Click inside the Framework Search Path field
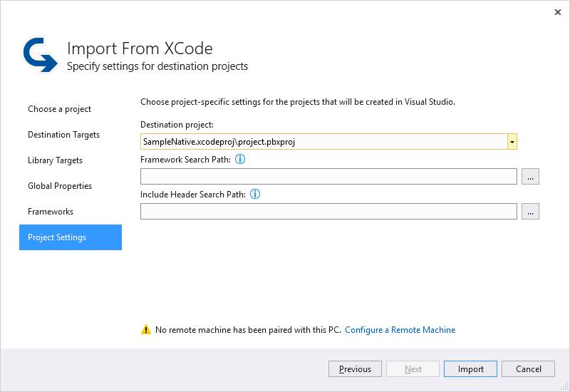Image resolution: width=570 pixels, height=392 pixels. (328, 176)
